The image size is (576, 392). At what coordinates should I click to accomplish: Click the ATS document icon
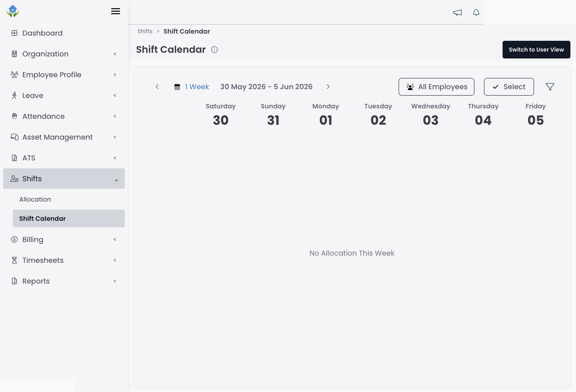click(14, 158)
